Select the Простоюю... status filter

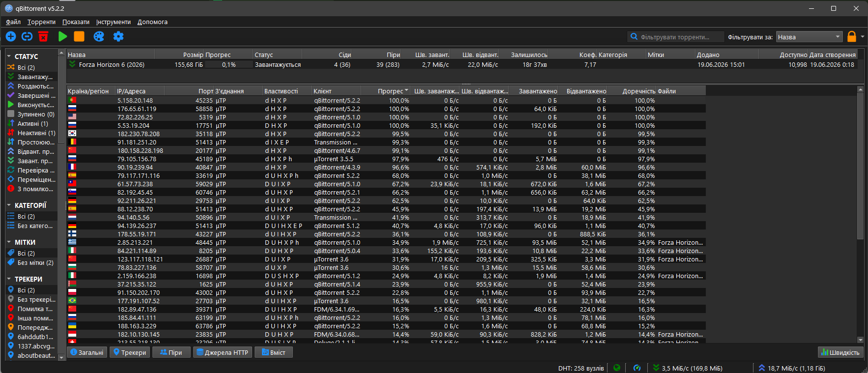[x=31, y=142]
